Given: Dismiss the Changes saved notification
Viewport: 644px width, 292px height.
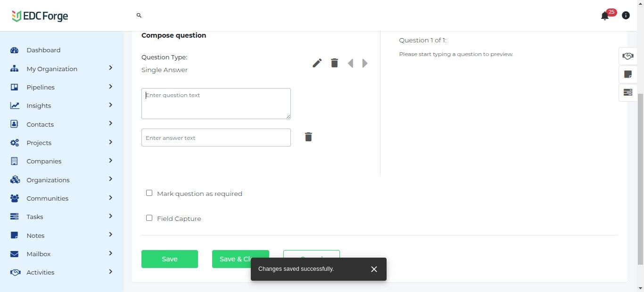Looking at the screenshot, I should 374,269.
